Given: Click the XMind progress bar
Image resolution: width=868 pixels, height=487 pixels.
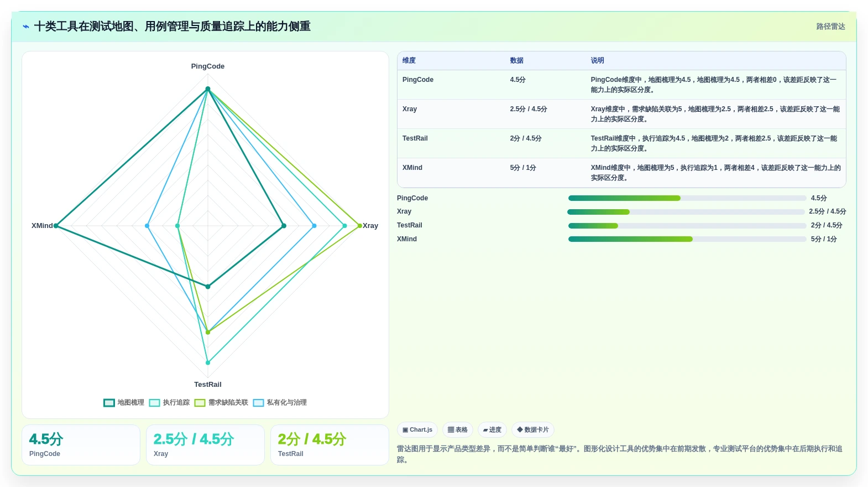Looking at the screenshot, I should point(687,239).
